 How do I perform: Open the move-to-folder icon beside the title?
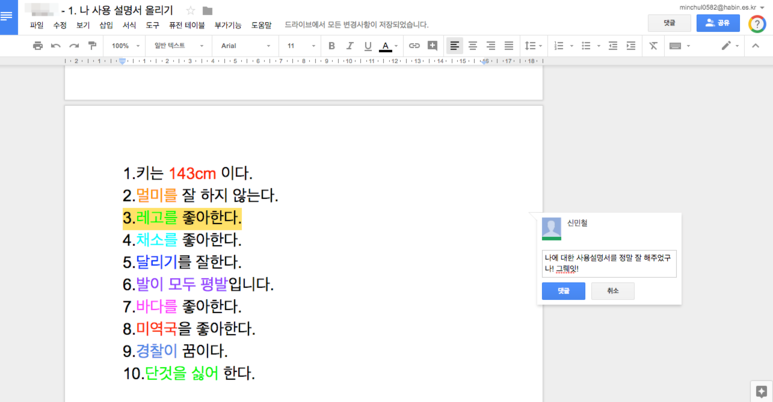pos(208,11)
